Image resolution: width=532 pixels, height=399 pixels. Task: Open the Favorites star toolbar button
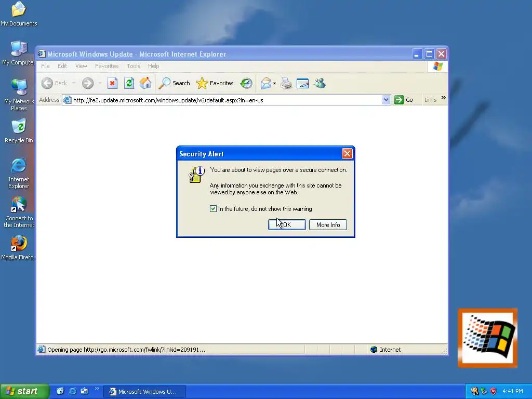tap(215, 83)
